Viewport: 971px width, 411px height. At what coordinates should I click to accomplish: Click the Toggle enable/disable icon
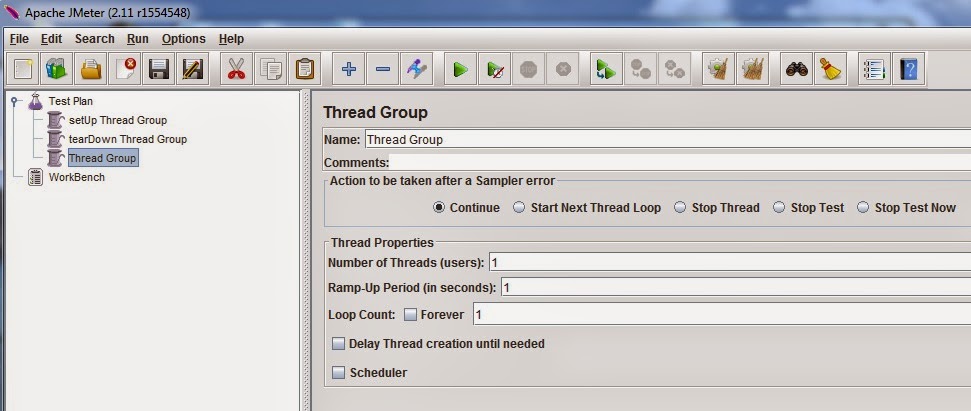coord(417,69)
